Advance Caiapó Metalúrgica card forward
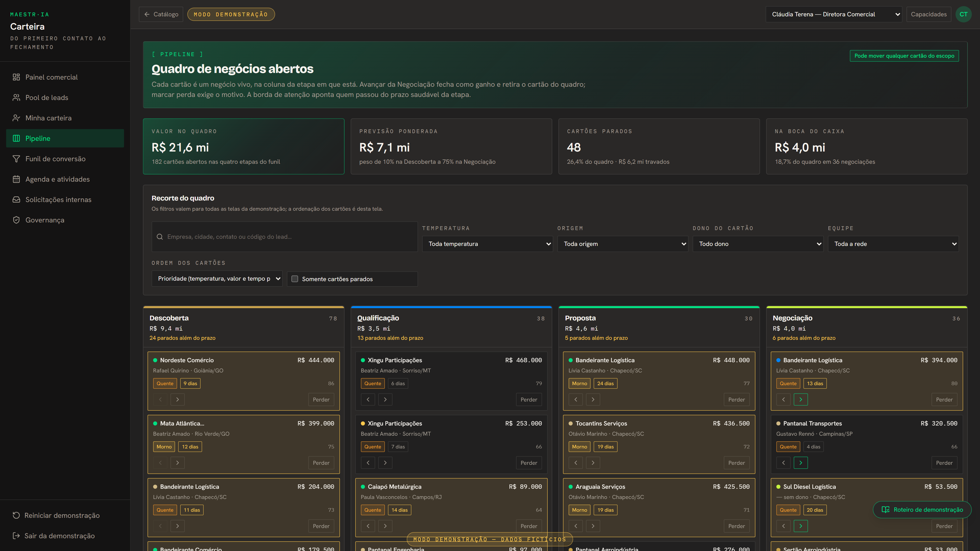The height and width of the screenshot is (551, 980). (x=385, y=526)
